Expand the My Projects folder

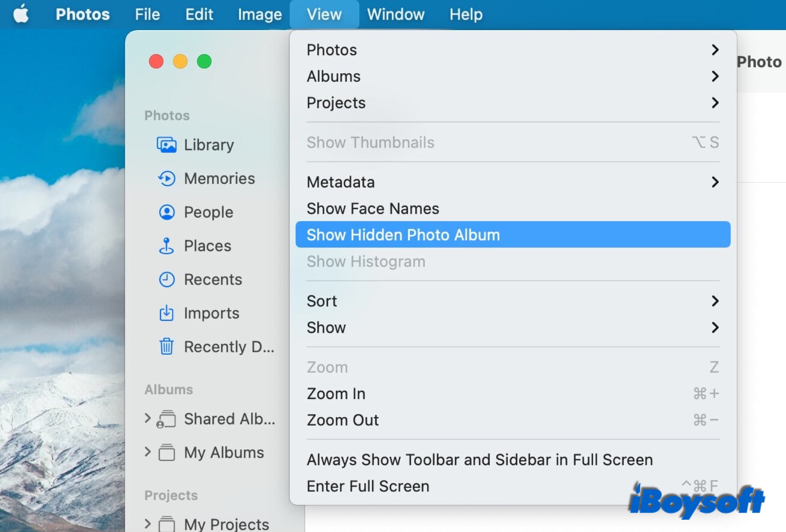pos(147,524)
